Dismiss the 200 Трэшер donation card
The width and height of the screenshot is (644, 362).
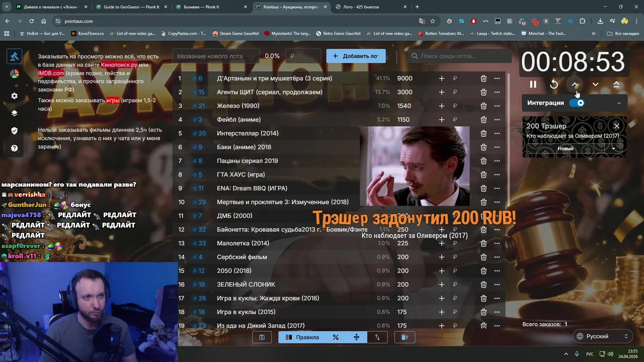click(x=616, y=126)
